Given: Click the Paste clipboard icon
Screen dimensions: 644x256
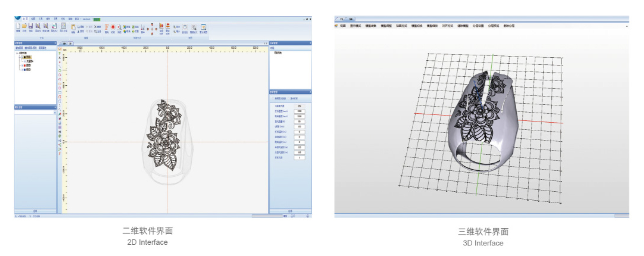Looking at the screenshot, I should pyautogui.click(x=73, y=27).
